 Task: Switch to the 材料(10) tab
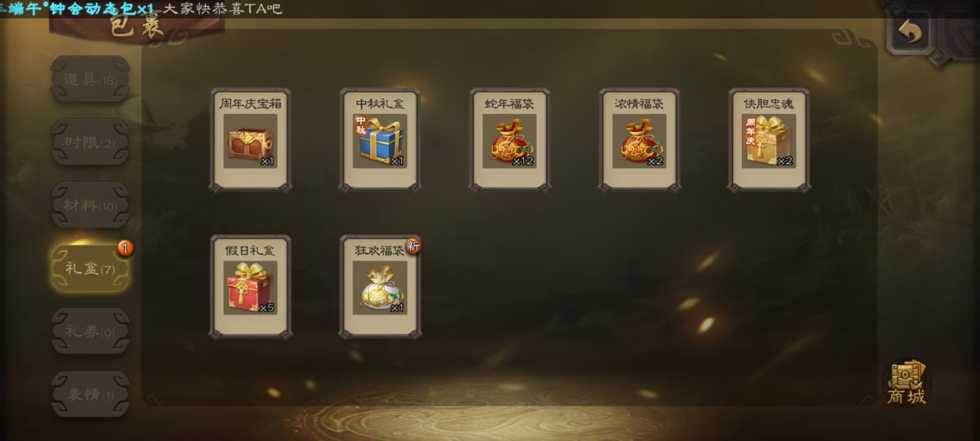pyautogui.click(x=90, y=205)
